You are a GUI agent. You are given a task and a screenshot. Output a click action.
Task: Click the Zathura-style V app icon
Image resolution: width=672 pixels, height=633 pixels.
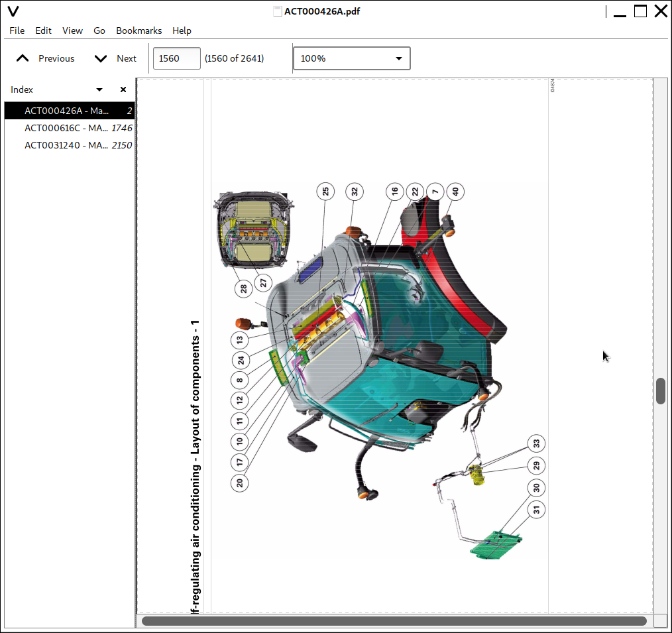[13, 11]
